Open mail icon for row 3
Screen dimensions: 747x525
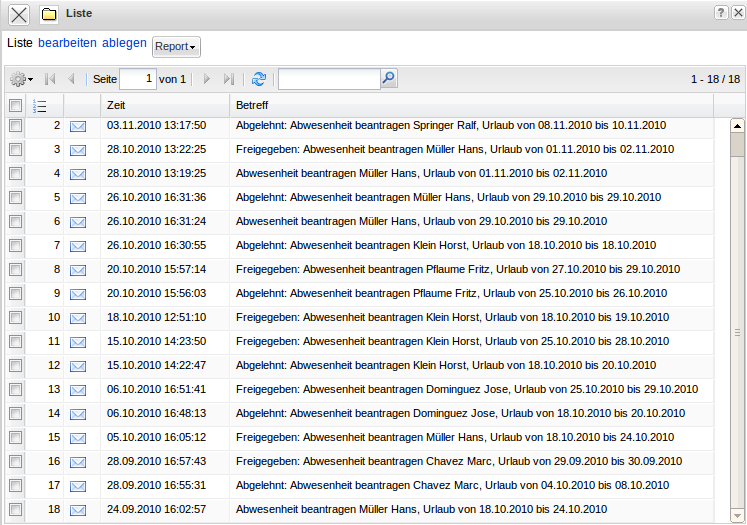point(77,150)
